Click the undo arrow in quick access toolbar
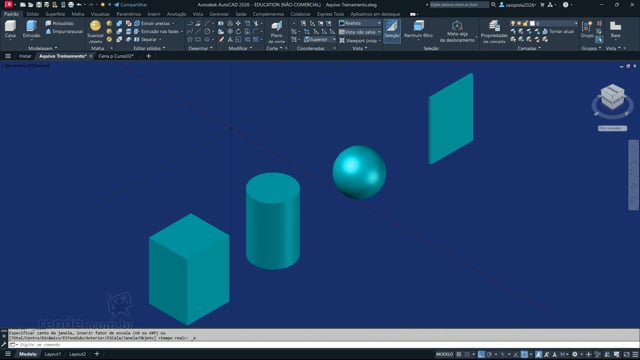The image size is (640, 360). pyautogui.click(x=79, y=4)
